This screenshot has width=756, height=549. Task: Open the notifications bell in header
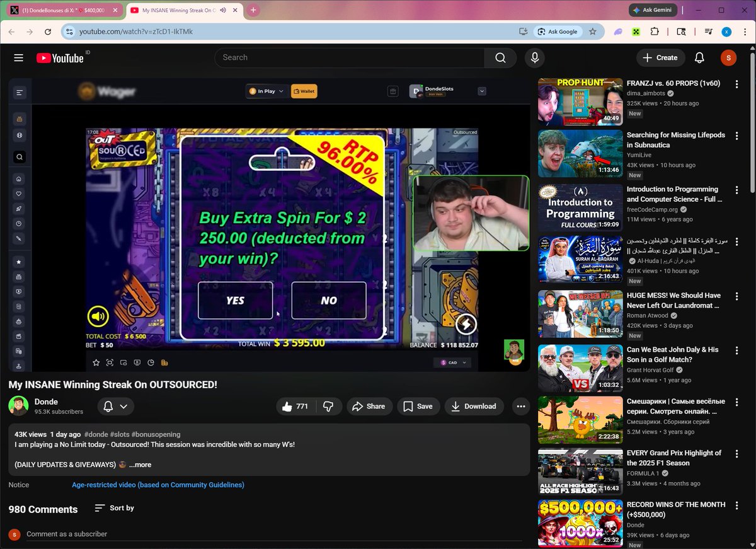pos(699,57)
